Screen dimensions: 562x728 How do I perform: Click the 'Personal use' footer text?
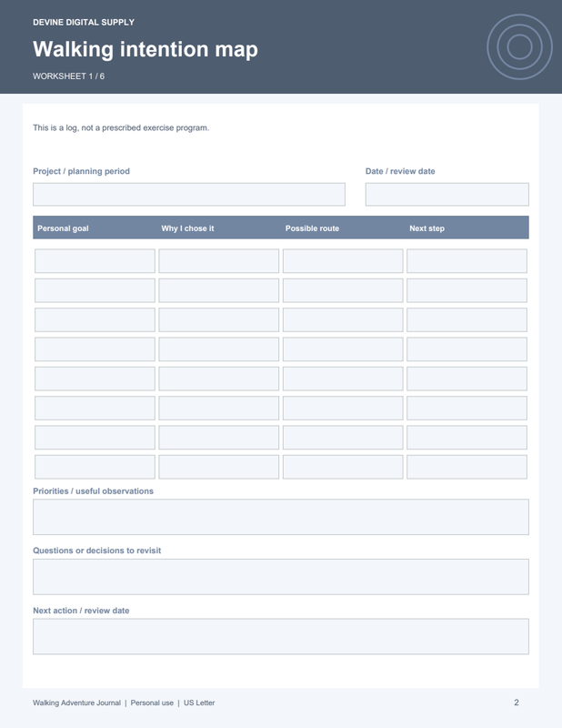pos(152,703)
